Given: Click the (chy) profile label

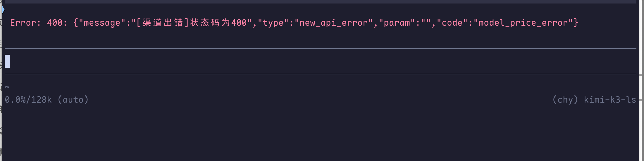Looking at the screenshot, I should point(565,100).
